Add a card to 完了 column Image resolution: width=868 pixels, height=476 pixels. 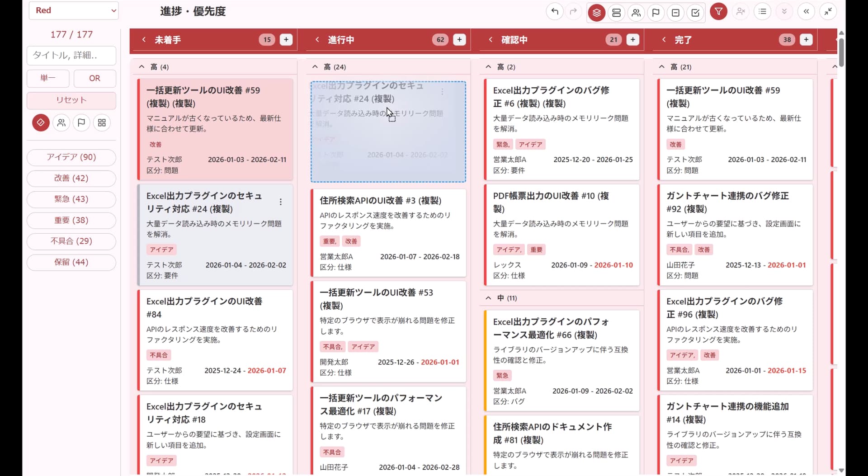tap(806, 40)
